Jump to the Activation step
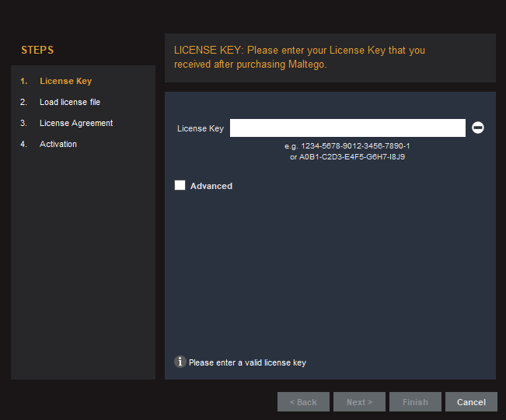506x420 pixels. (x=58, y=144)
